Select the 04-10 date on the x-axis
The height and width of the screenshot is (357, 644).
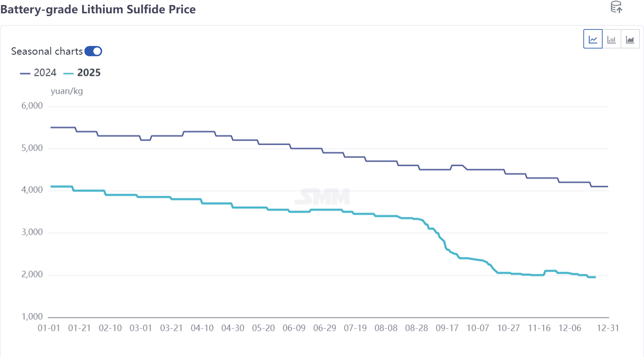(x=202, y=328)
